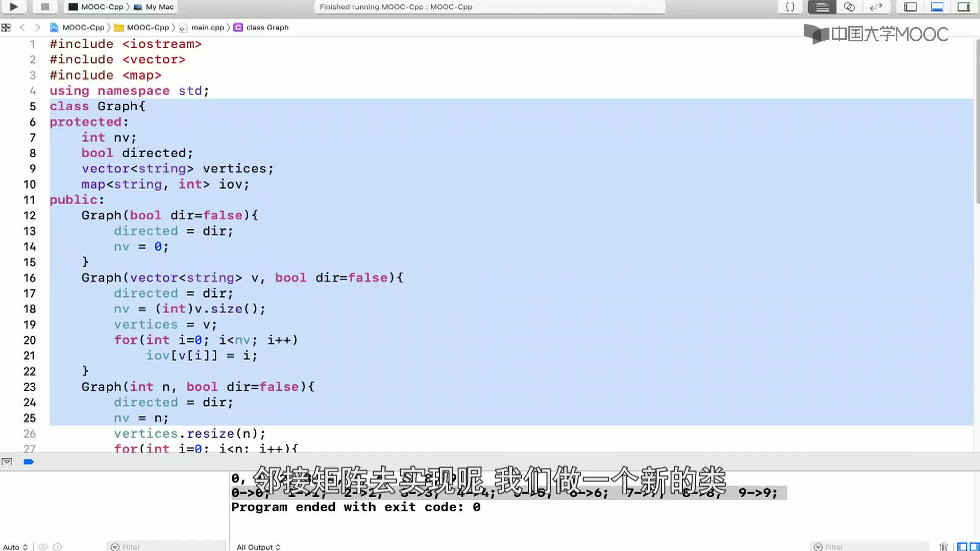980x551 pixels.
Task: Open the MOOC-Cpp scheme selector
Action: pyautogui.click(x=96, y=7)
